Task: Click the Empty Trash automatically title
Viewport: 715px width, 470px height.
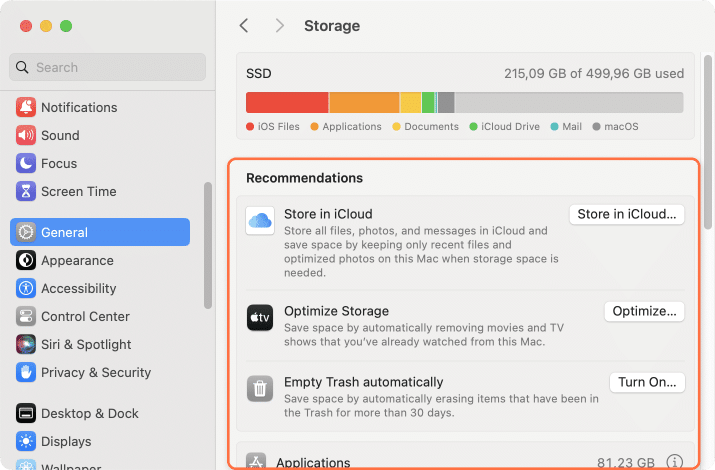Action: pyautogui.click(x=363, y=382)
